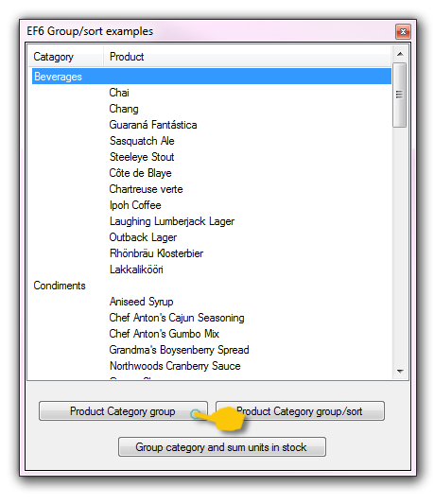
Task: Select Chef Anton's Gumbo Mix row
Action: coord(212,334)
